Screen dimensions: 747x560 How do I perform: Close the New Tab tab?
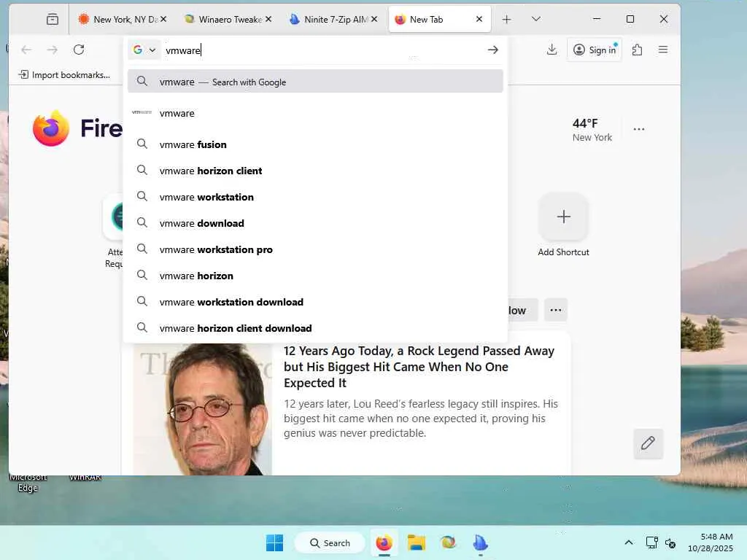point(479,19)
